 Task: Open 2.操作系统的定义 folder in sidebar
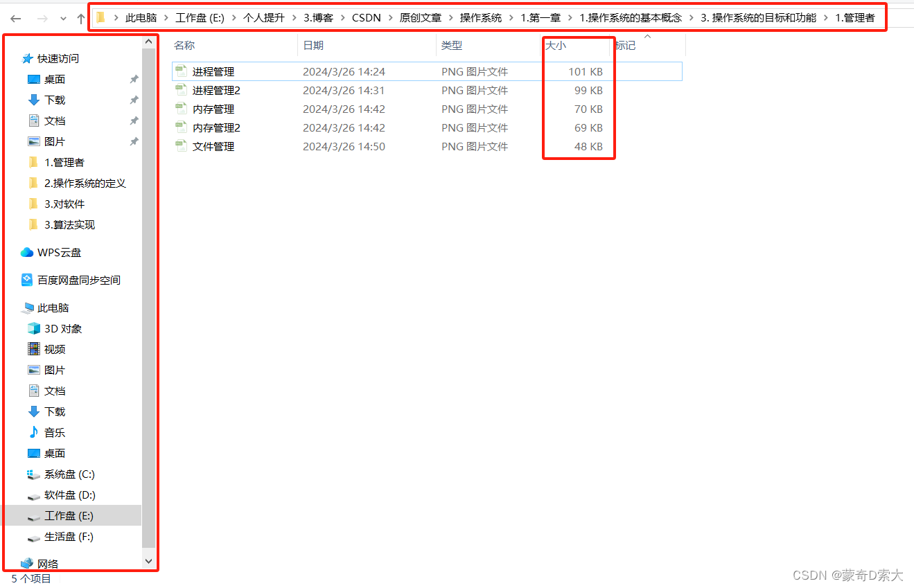85,184
